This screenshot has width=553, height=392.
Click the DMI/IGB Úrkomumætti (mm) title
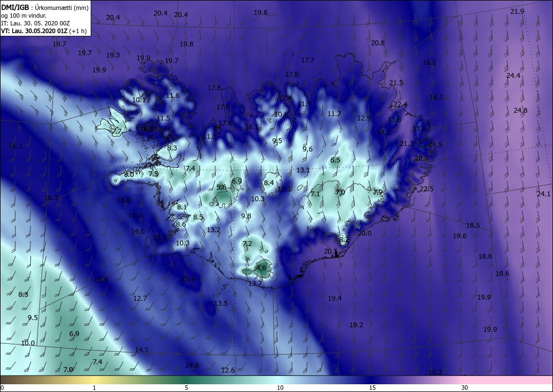tap(45, 7)
